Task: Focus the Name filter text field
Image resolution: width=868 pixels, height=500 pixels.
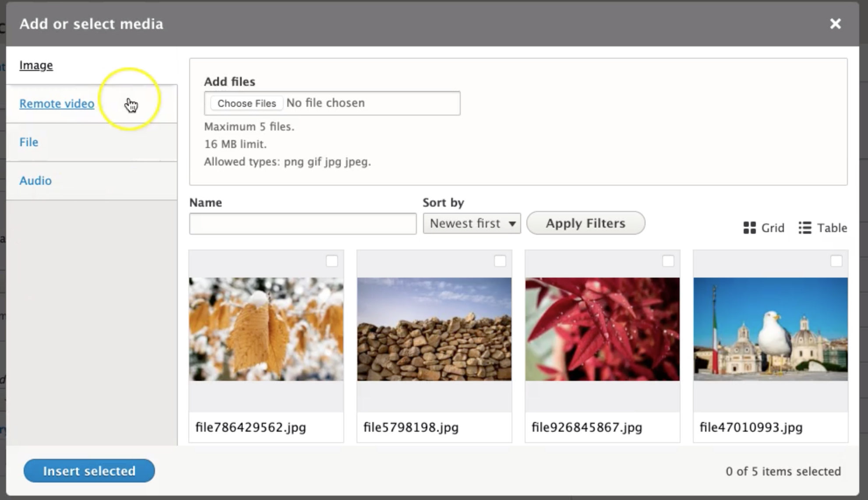Action: [303, 224]
